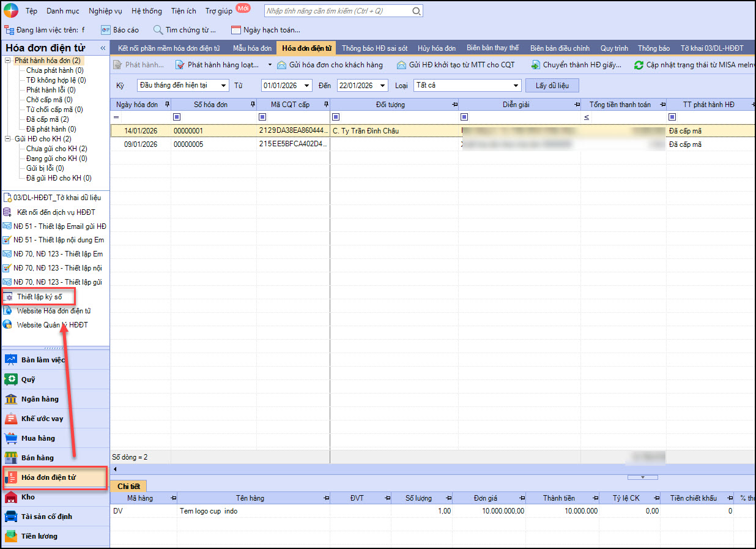Click Gửi hóa đơn cho khách hàng icon
The height and width of the screenshot is (549, 756).
[281, 65]
